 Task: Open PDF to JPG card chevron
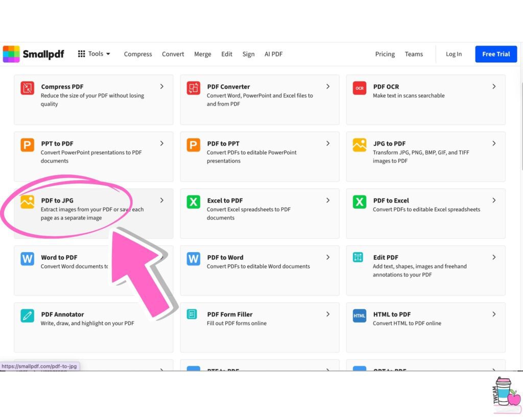click(x=162, y=201)
